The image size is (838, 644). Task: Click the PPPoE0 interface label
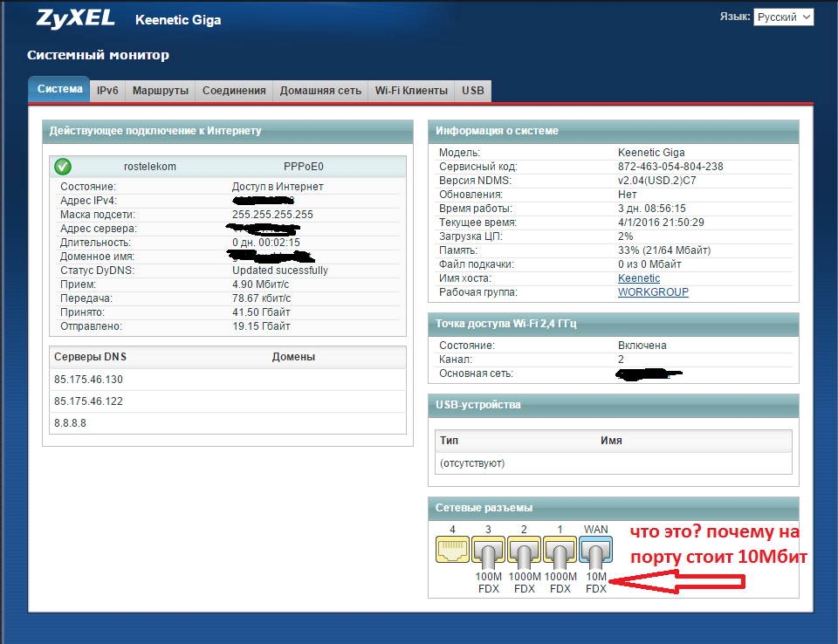coord(304,167)
